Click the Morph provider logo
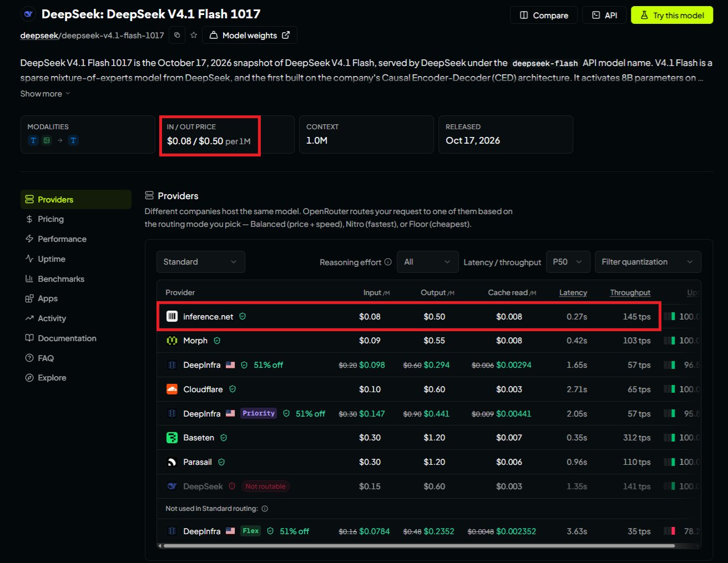 pyautogui.click(x=172, y=341)
